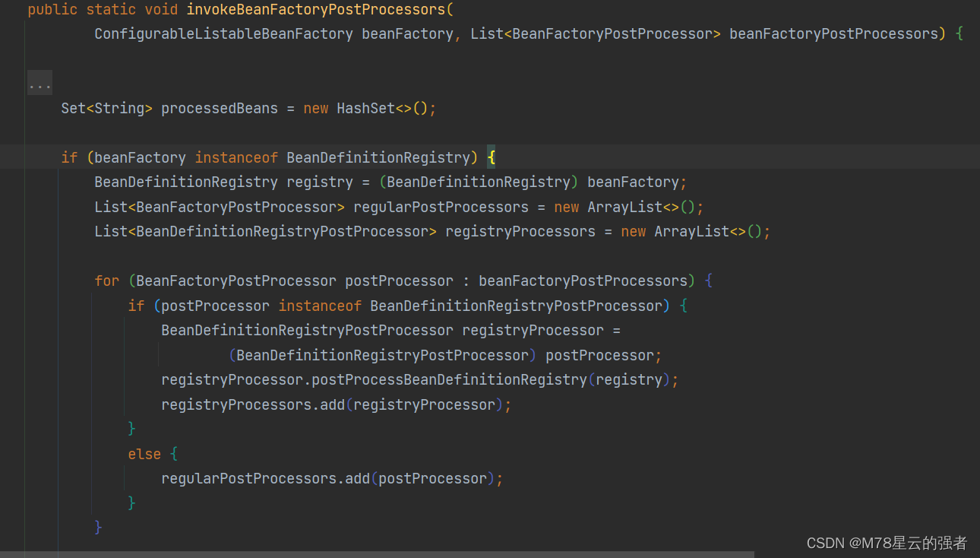Click the "void" return type keyword
Screen dimensions: 980x558
161,10
